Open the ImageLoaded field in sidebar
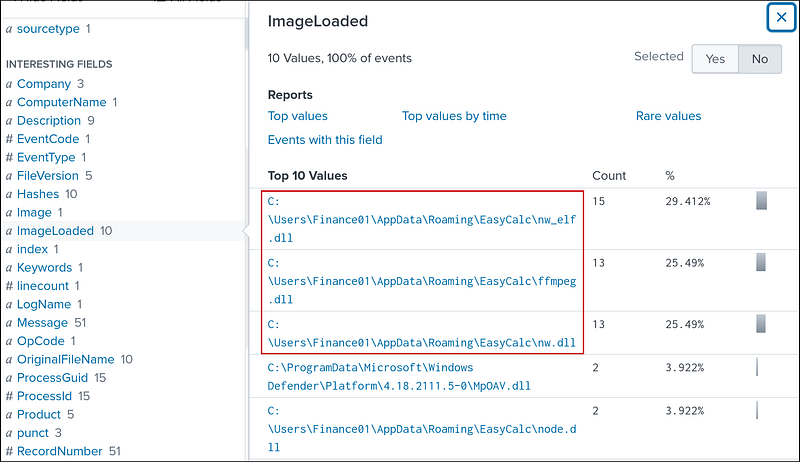 click(x=55, y=231)
